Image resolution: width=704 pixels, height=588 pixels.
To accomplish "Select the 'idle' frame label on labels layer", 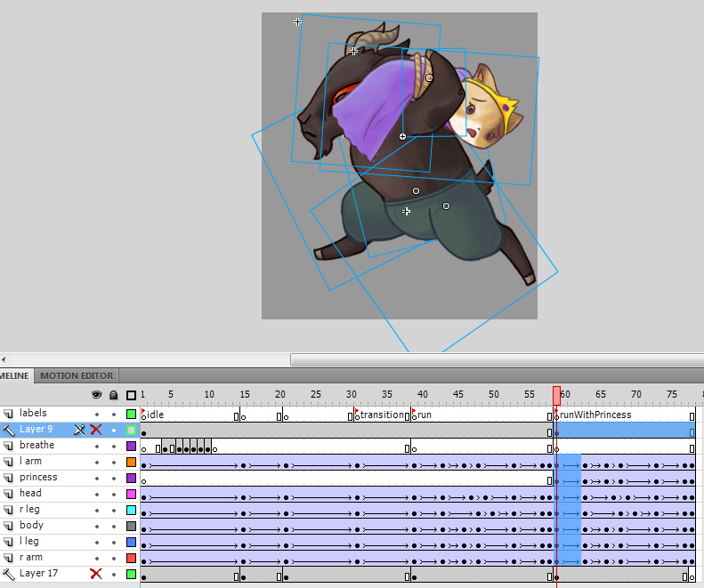I will [155, 415].
